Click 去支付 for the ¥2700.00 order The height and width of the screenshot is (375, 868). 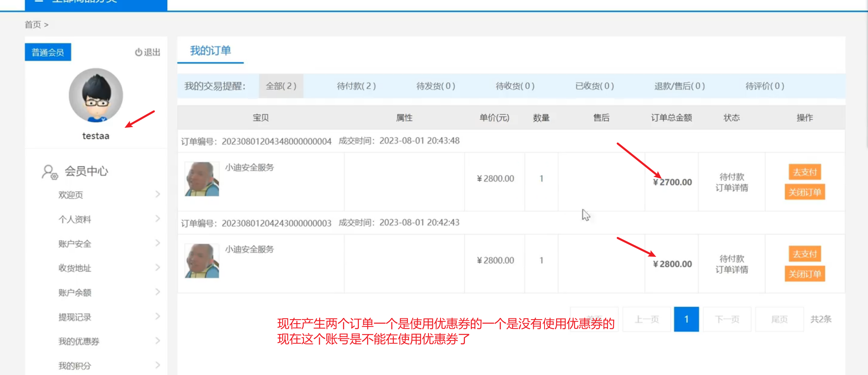[x=805, y=172]
